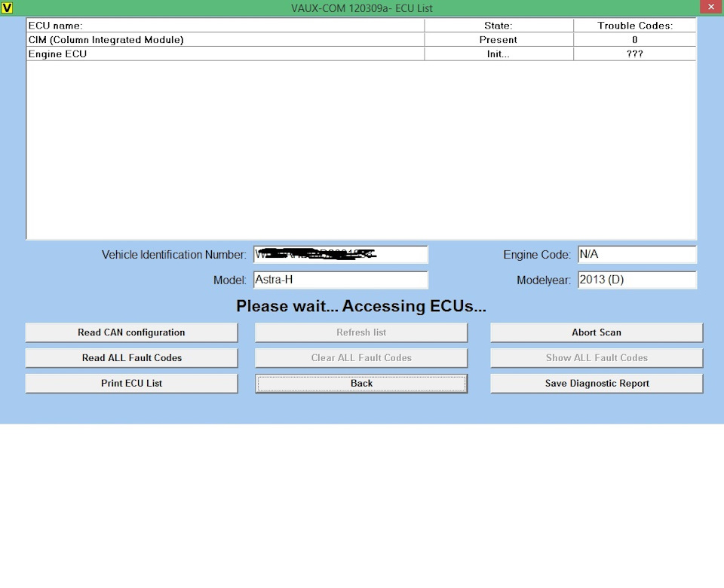Click the Model field showing Astra-H

pyautogui.click(x=341, y=280)
